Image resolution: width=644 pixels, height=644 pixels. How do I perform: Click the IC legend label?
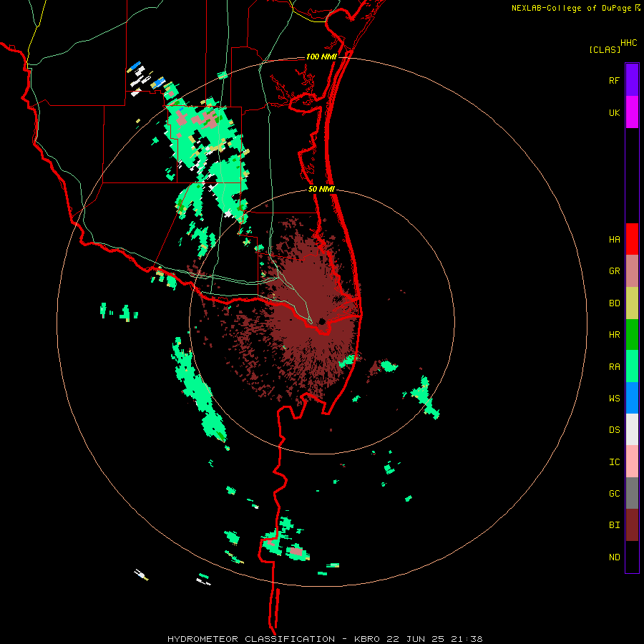(614, 462)
